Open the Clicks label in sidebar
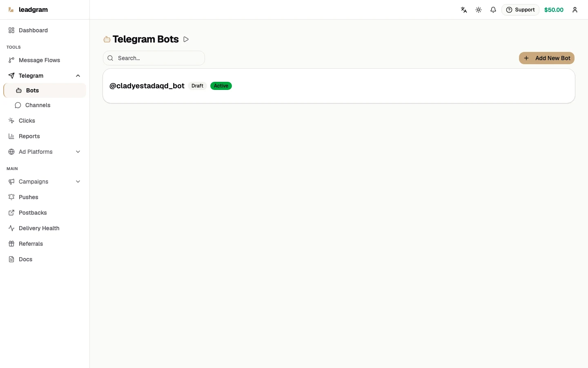The height and width of the screenshot is (368, 588). [x=27, y=121]
